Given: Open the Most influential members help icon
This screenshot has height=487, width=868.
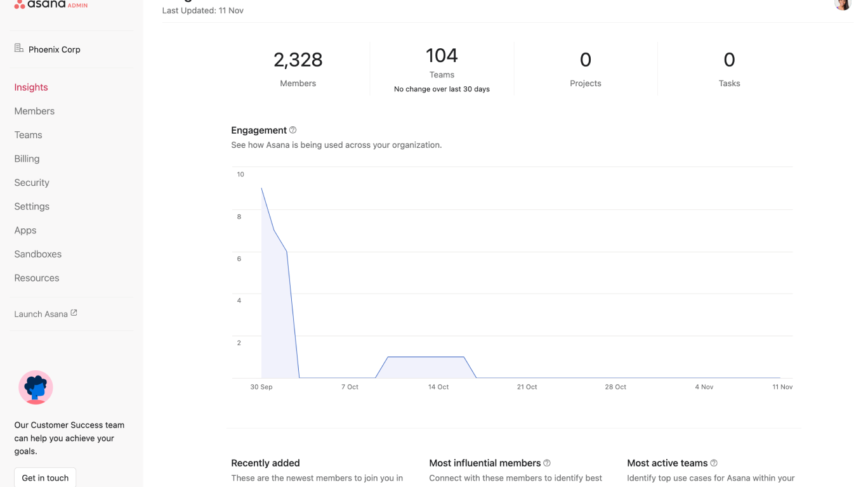Looking at the screenshot, I should (547, 463).
